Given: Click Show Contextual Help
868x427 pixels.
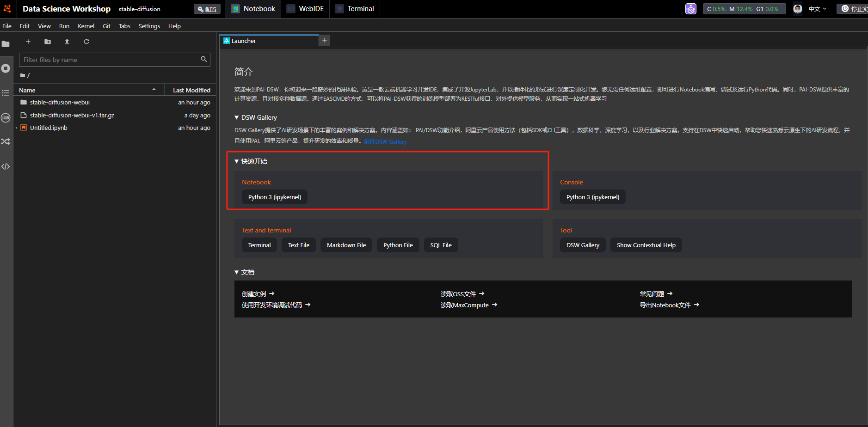Looking at the screenshot, I should pyautogui.click(x=646, y=245).
